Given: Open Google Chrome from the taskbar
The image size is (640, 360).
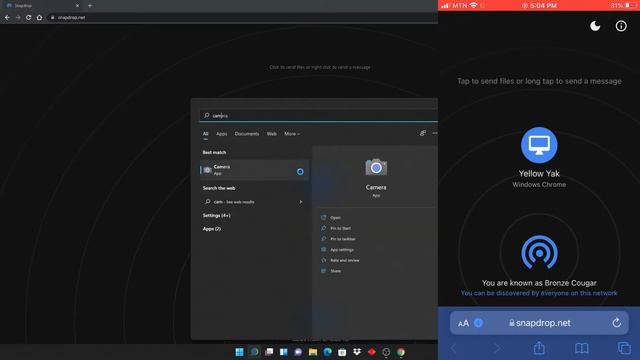Looking at the screenshot, I should click(401, 352).
